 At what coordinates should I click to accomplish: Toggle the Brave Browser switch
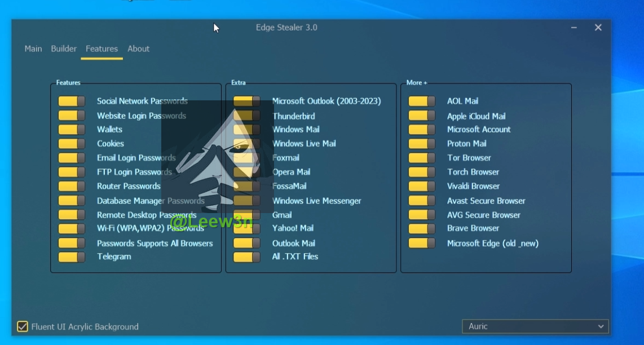tap(422, 229)
